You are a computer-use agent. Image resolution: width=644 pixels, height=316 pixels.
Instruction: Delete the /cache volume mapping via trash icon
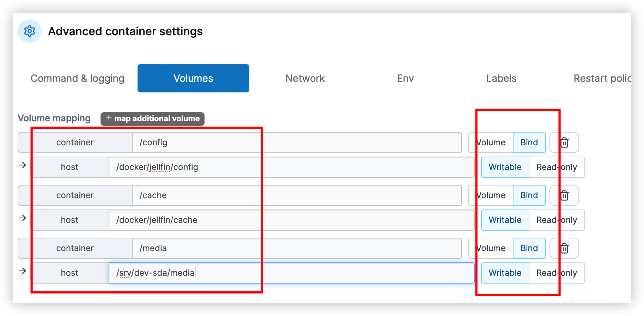(x=564, y=195)
